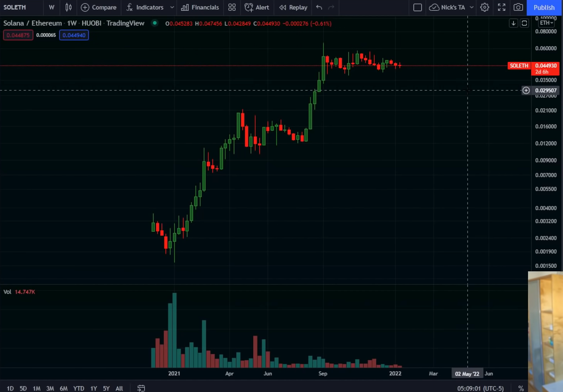Open the ETH currency dropdown
Screen dimensions: 563x392
(546, 23)
